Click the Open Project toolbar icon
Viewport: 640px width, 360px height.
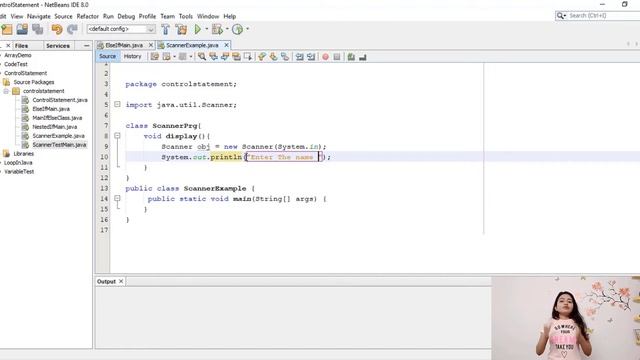[x=22, y=29]
